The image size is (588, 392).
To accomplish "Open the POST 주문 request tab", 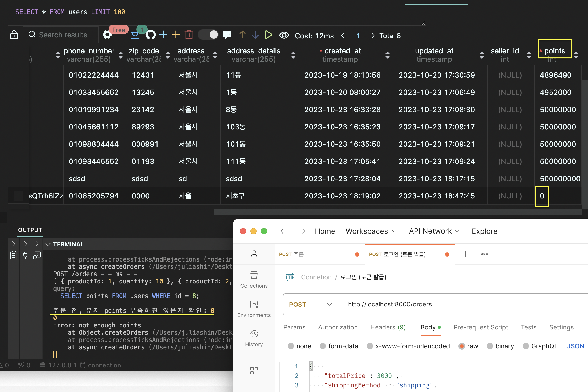I will click(x=292, y=254).
